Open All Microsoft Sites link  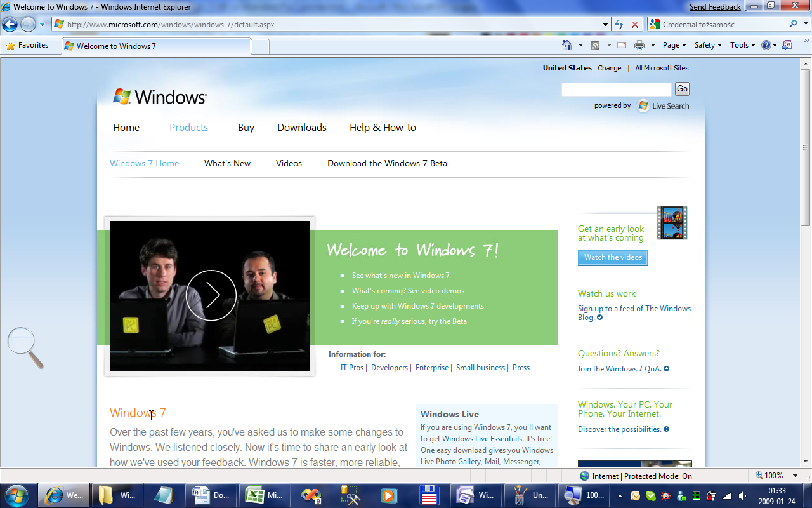click(662, 68)
